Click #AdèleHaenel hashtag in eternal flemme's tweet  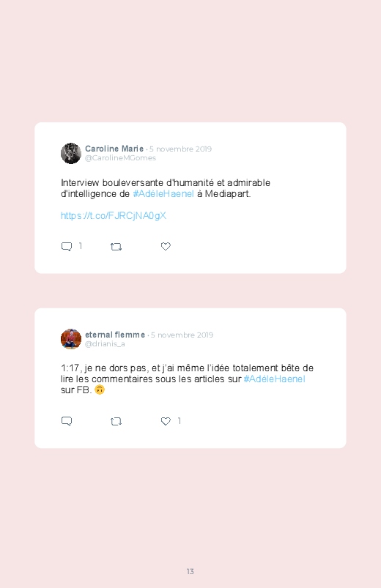tap(275, 379)
